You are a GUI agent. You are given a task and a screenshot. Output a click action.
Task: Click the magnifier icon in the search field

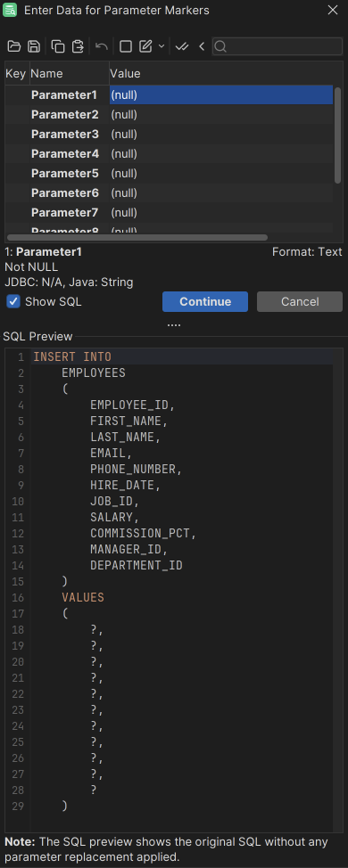pos(220,46)
